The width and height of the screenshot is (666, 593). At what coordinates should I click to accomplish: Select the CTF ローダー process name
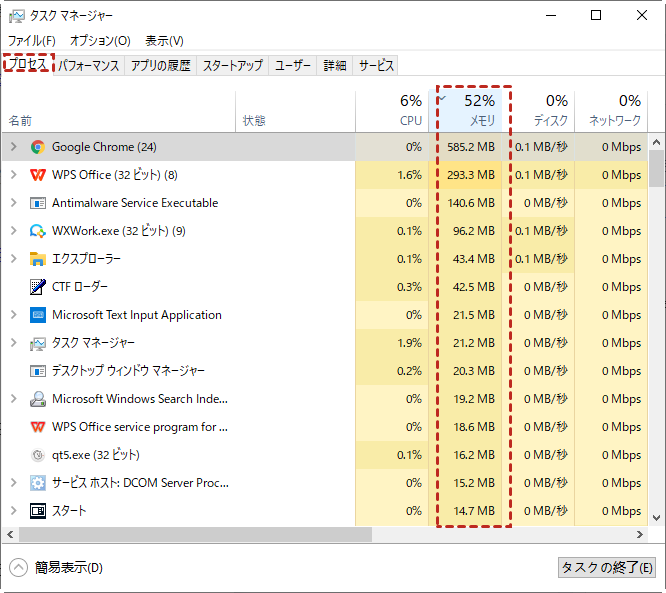tap(80, 287)
